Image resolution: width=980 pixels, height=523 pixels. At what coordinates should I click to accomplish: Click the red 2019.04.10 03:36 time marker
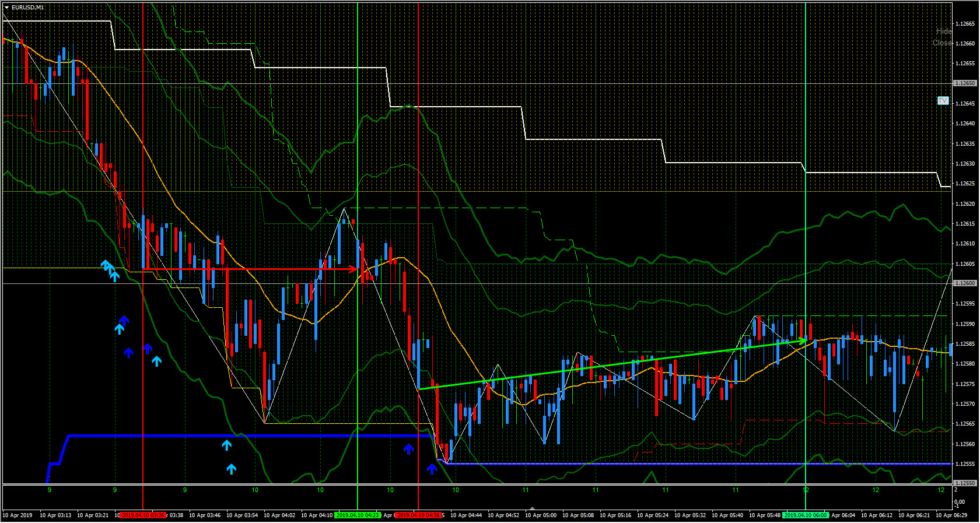tap(143, 515)
